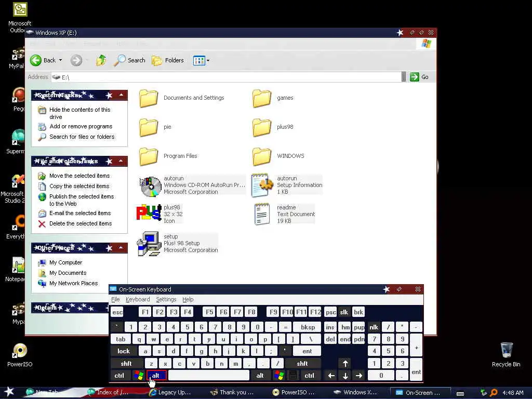The height and width of the screenshot is (399, 532).
Task: Toggle the right alt key
Action: click(x=260, y=376)
